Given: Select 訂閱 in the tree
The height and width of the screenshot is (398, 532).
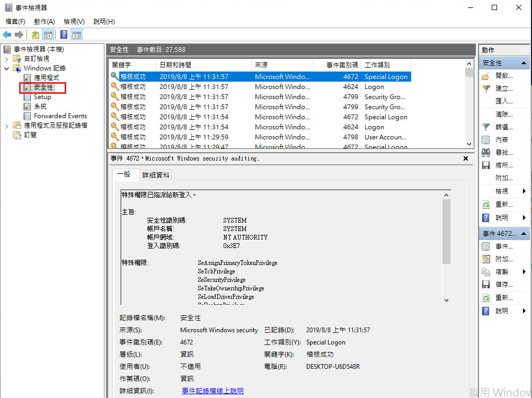Looking at the screenshot, I should coord(30,135).
